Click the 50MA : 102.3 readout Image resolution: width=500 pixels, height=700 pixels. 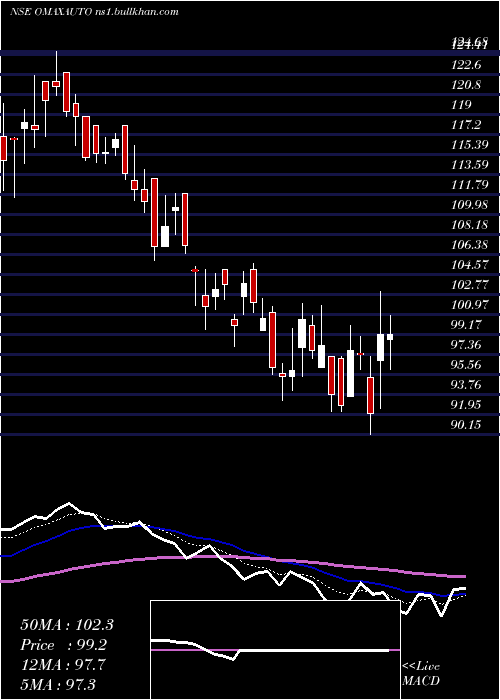[67, 625]
